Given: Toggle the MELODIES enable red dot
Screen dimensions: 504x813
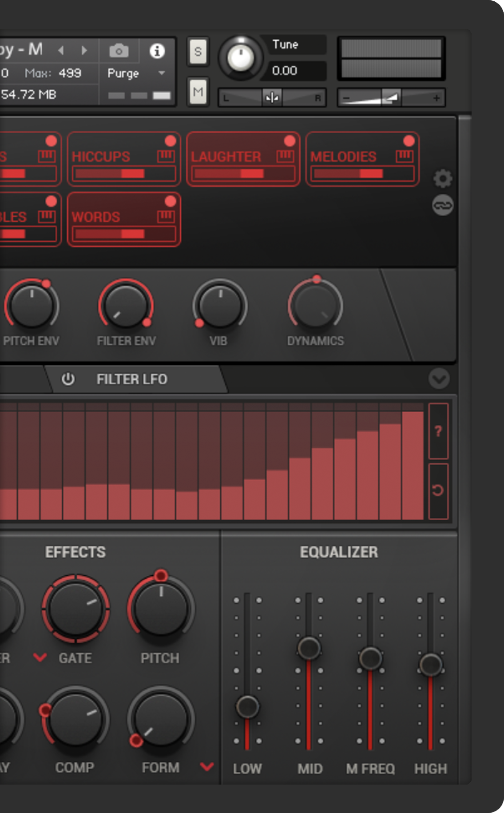Looking at the screenshot, I should click(409, 141).
